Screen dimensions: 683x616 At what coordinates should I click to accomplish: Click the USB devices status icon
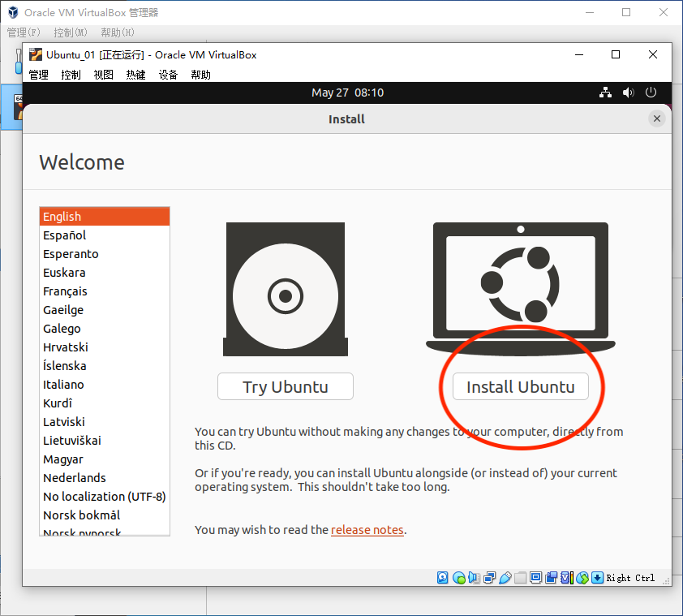pos(505,578)
